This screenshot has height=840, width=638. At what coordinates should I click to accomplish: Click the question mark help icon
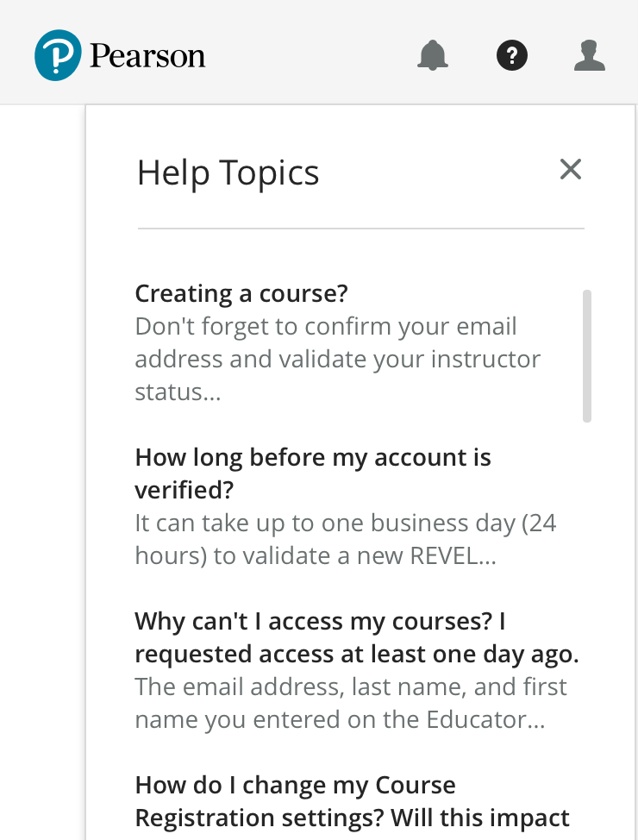(511, 56)
